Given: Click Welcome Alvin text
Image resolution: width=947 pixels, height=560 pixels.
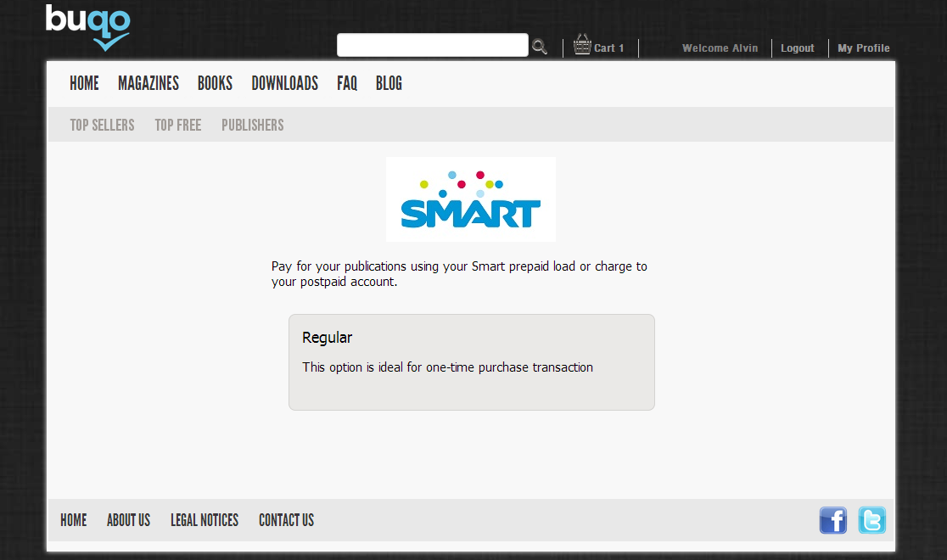Looking at the screenshot, I should tap(720, 48).
